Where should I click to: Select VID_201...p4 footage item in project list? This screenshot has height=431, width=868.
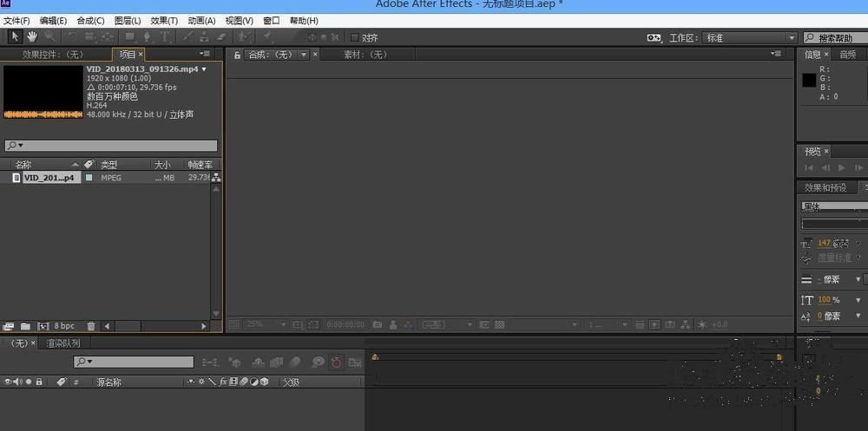(x=48, y=178)
